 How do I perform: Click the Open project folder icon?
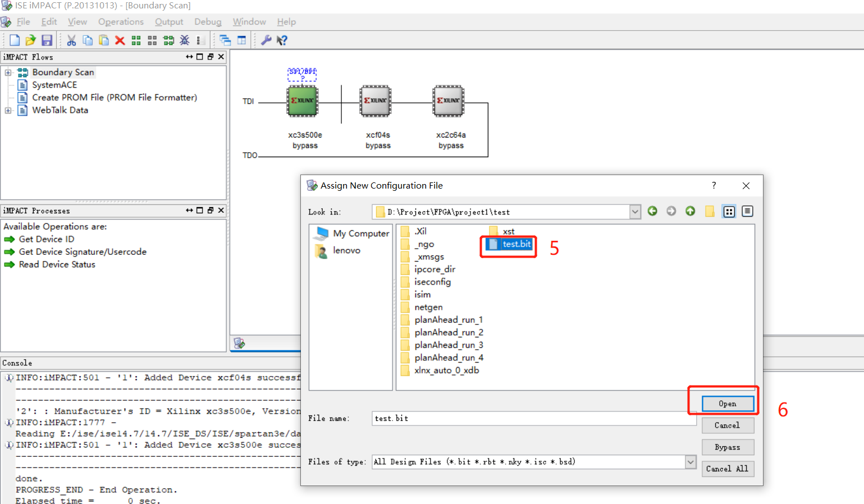click(30, 40)
